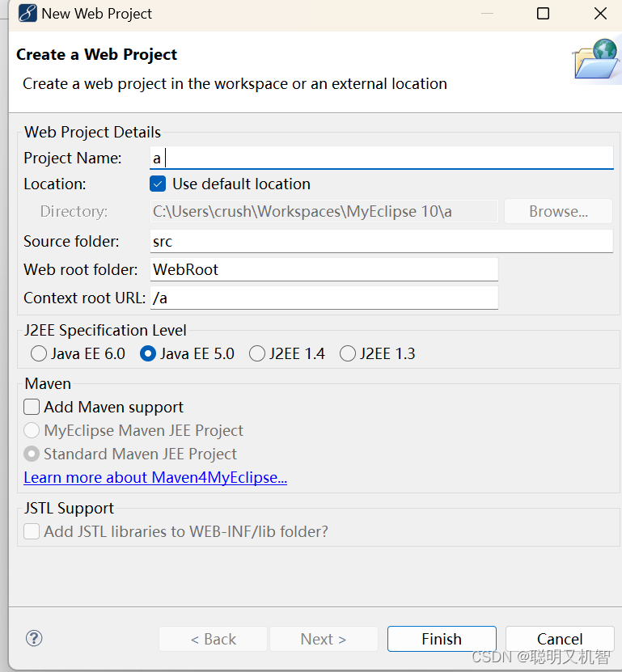
Task: Click the 'Directory:' label
Action: [74, 211]
